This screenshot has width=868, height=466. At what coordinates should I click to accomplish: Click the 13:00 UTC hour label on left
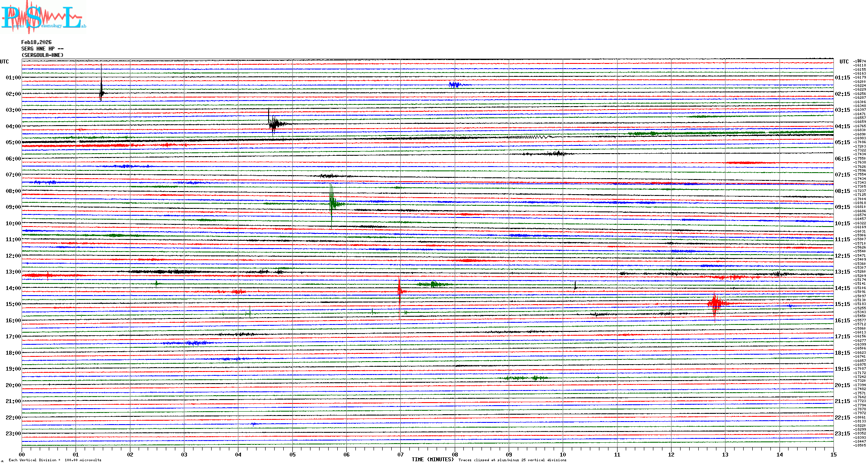13,272
